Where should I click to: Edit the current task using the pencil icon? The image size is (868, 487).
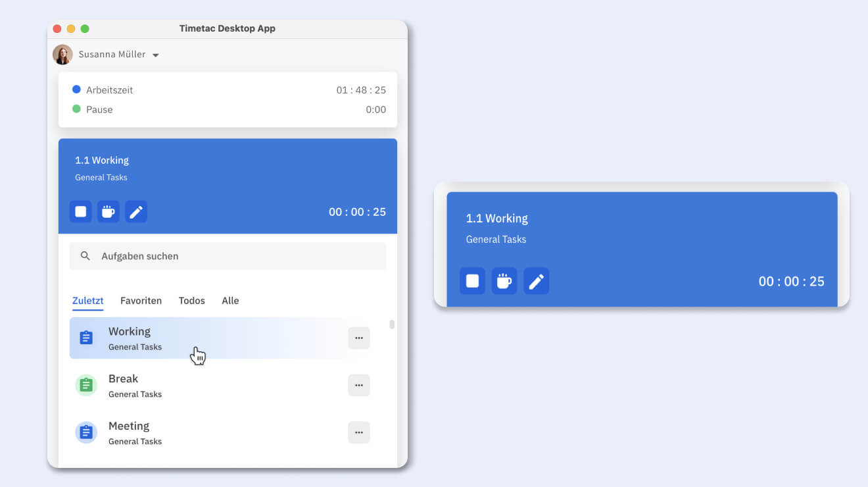(x=136, y=212)
